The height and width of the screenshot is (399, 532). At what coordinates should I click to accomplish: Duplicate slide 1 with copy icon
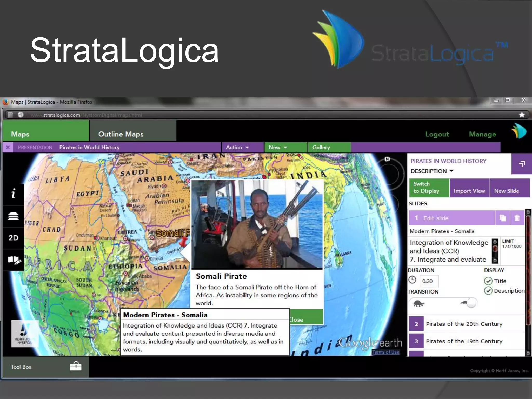(503, 218)
